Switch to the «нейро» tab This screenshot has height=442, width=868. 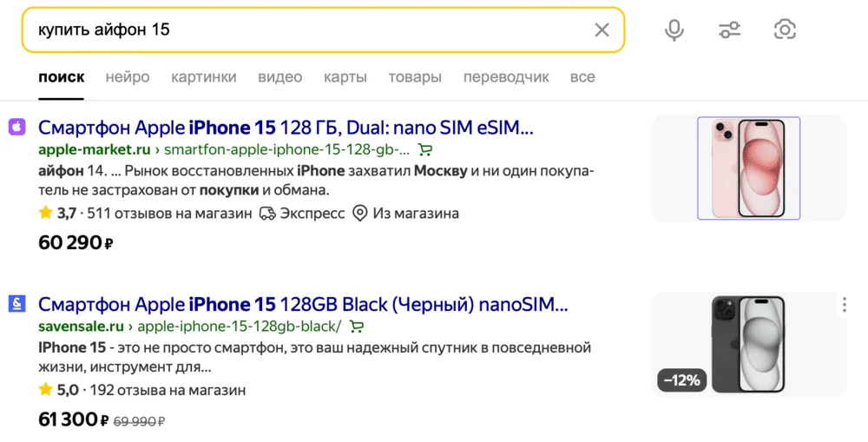click(128, 77)
